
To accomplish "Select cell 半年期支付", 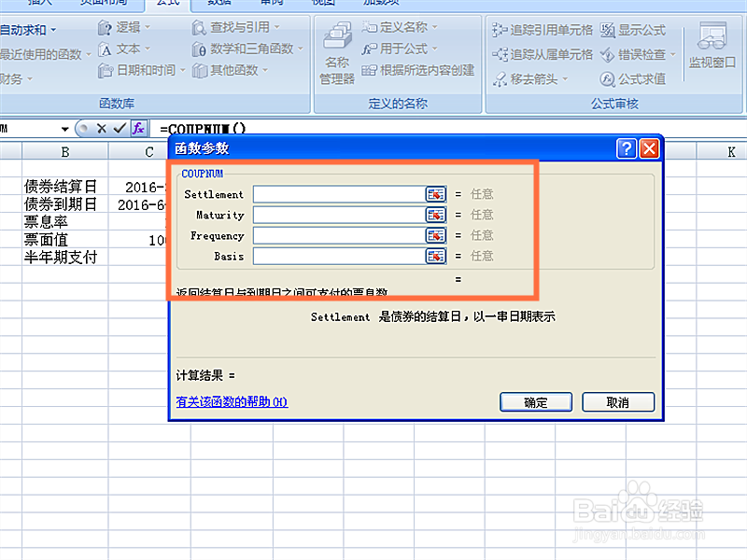I will 65,258.
